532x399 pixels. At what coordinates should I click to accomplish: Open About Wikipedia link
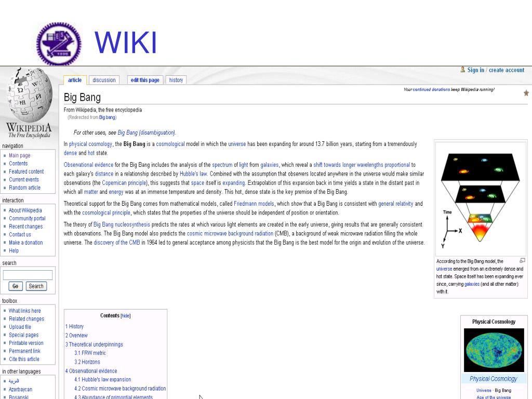click(25, 210)
